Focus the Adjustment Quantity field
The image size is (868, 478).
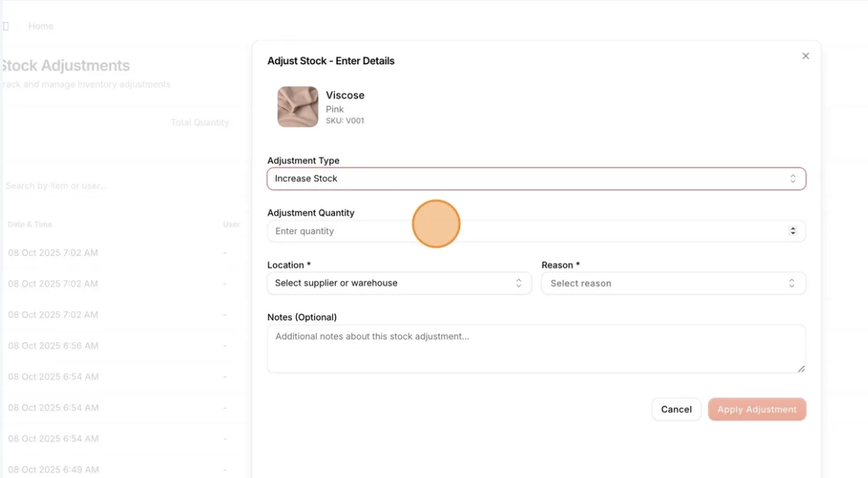(x=536, y=231)
